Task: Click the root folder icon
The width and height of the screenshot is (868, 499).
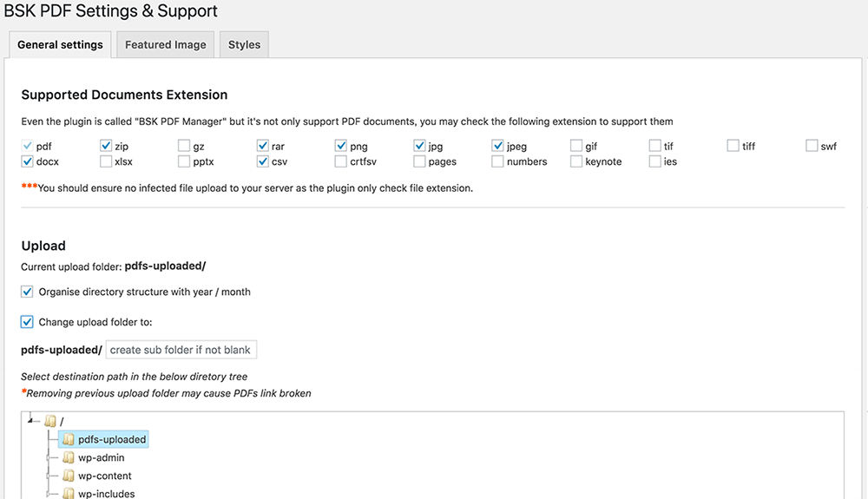Action: 50,421
